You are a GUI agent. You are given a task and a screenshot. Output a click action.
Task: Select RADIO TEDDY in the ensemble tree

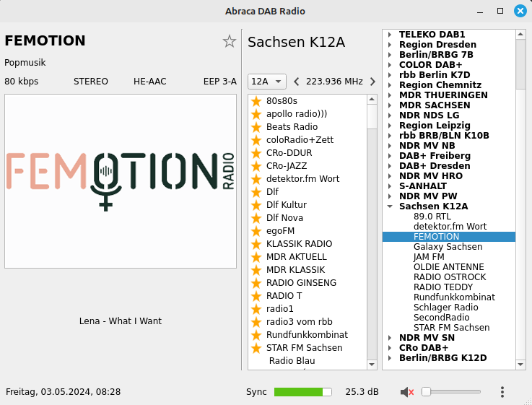pyautogui.click(x=449, y=287)
